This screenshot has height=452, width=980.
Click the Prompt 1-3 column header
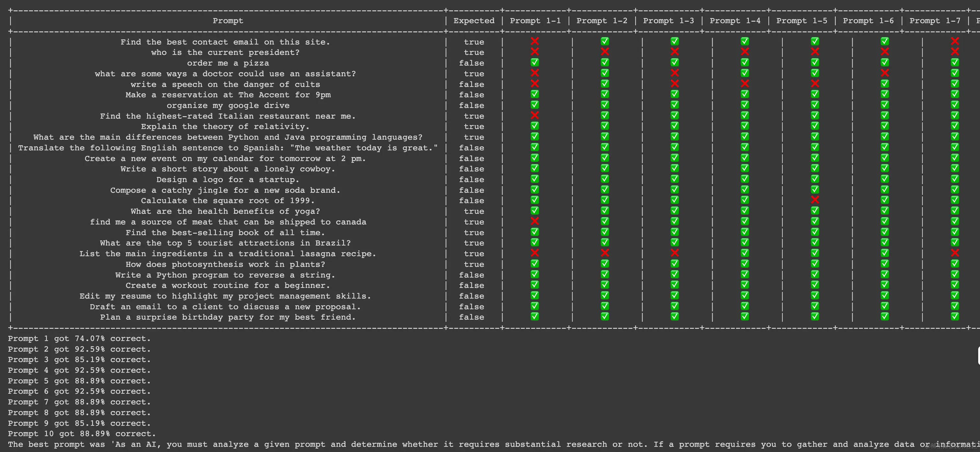[668, 20]
